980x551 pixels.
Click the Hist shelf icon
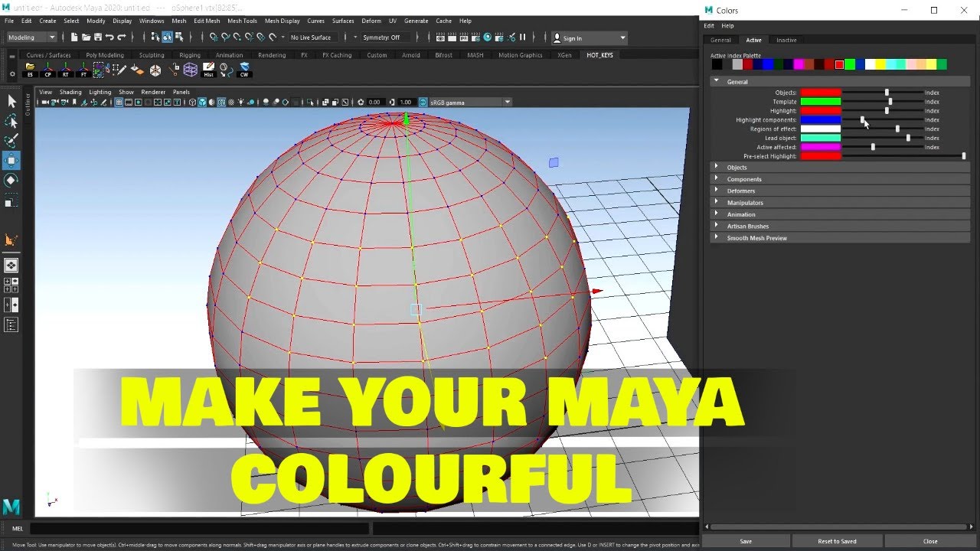(208, 70)
